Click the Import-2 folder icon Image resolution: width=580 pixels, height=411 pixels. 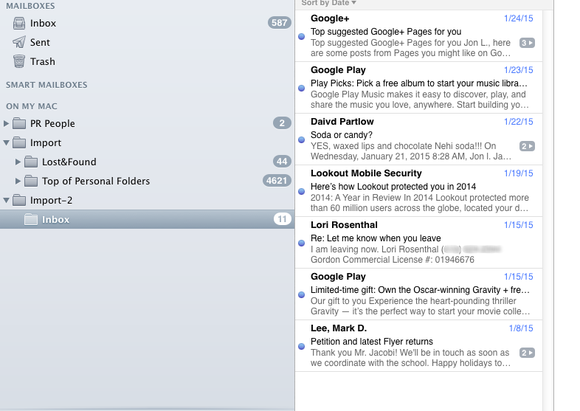tap(19, 200)
